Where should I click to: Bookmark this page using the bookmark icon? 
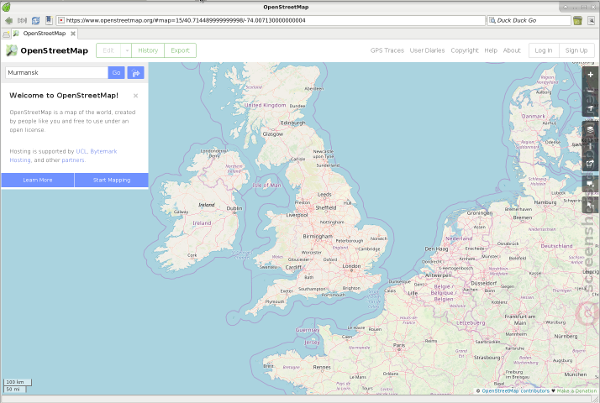tap(49, 20)
